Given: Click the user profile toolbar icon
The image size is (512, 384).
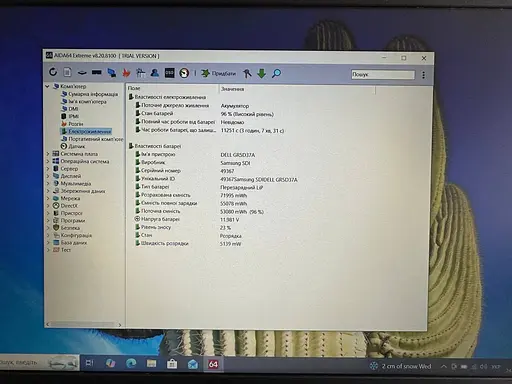Looking at the screenshot, I should click(x=155, y=73).
